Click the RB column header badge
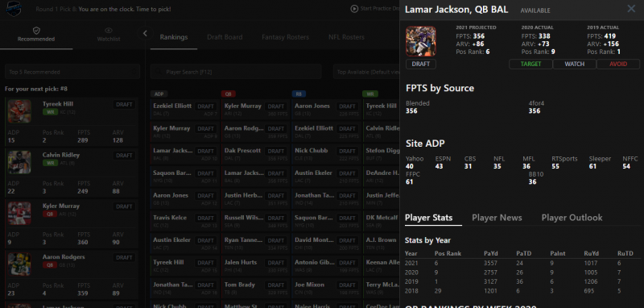The height and width of the screenshot is (308, 644). 299,94
